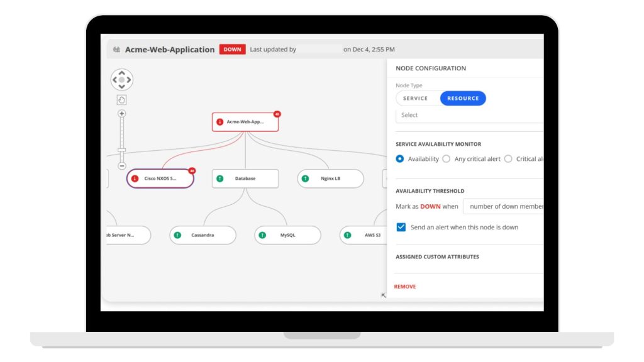This screenshot has width=644, height=362.
Task: Click the green status icon on Nginx LB node
Action: pyautogui.click(x=305, y=178)
